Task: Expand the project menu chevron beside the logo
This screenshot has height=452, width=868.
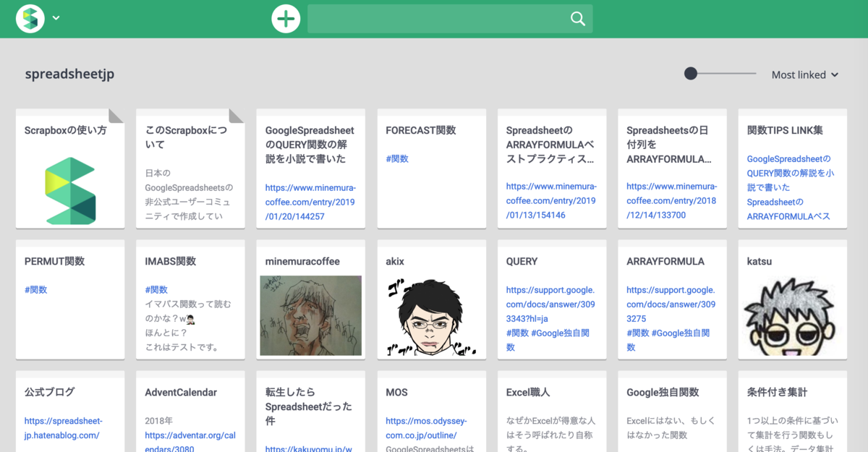Action: point(56,19)
